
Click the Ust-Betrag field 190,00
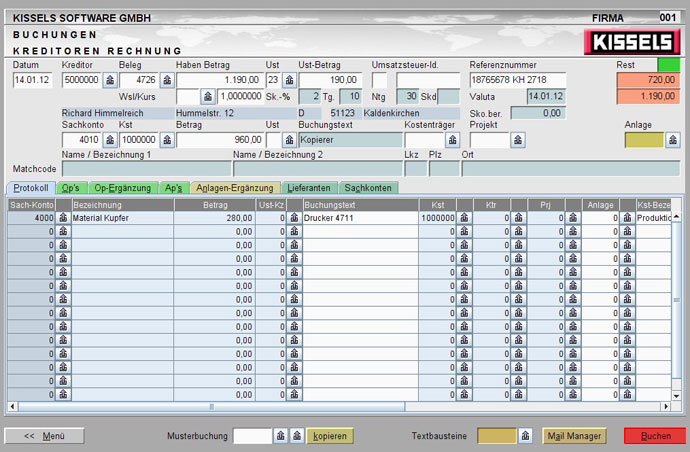[x=330, y=80]
